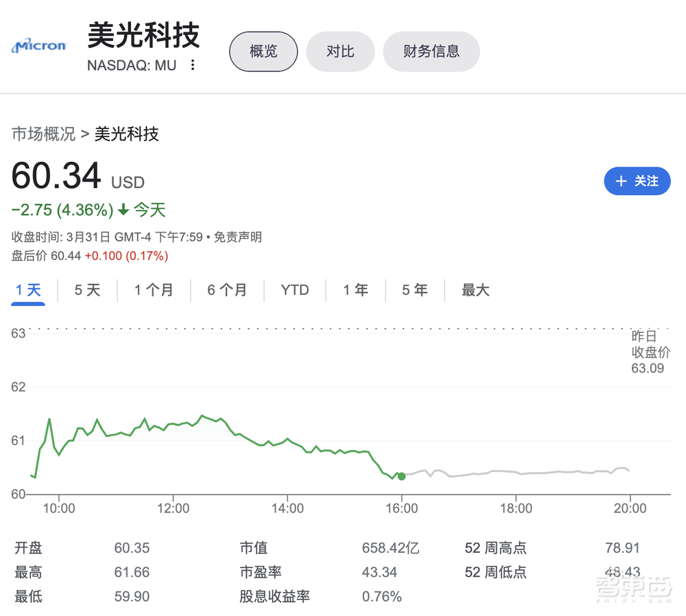Follow the stock with the 关注 button
Screen dimensions: 686x616
pyautogui.click(x=637, y=181)
